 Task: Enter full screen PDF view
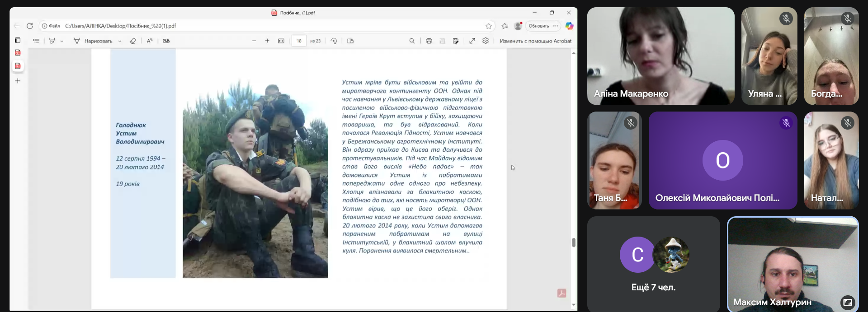[x=472, y=41]
